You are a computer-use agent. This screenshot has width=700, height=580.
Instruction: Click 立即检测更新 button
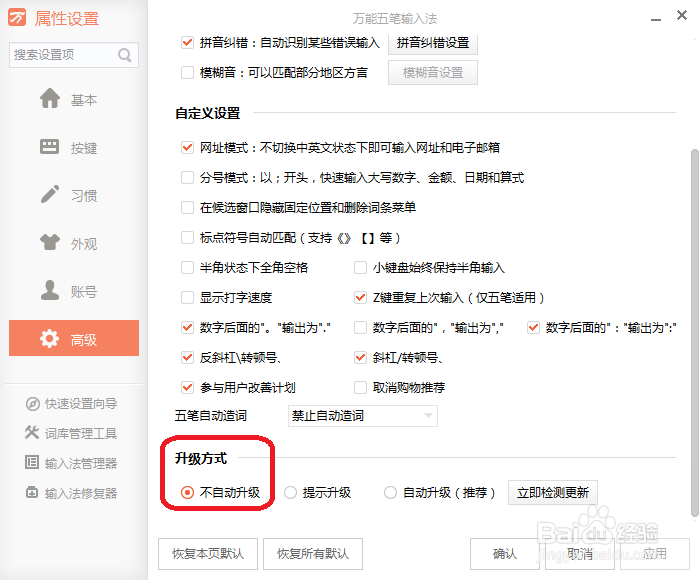[553, 492]
